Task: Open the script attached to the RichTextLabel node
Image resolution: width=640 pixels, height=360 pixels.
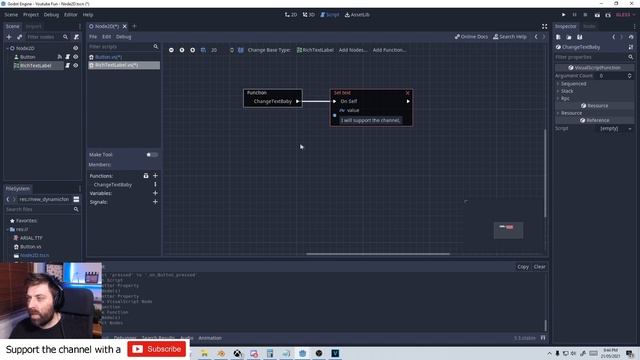Action: (67, 65)
